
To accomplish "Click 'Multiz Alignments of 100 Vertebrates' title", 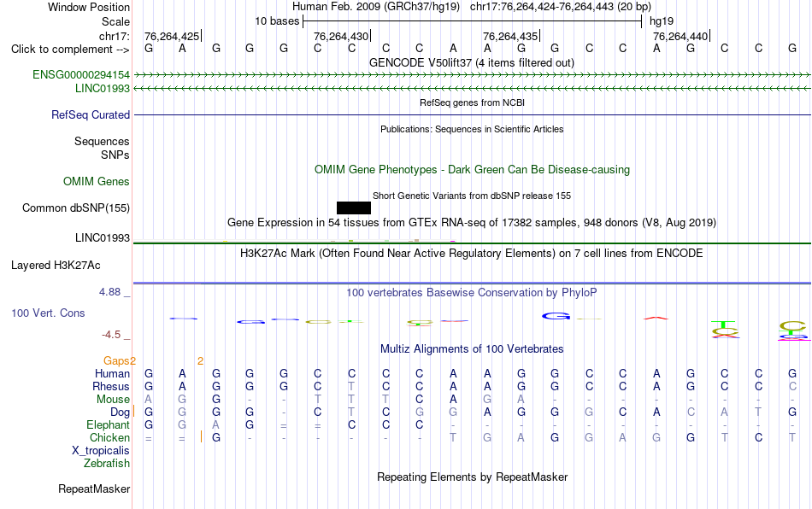I will 472,349.
